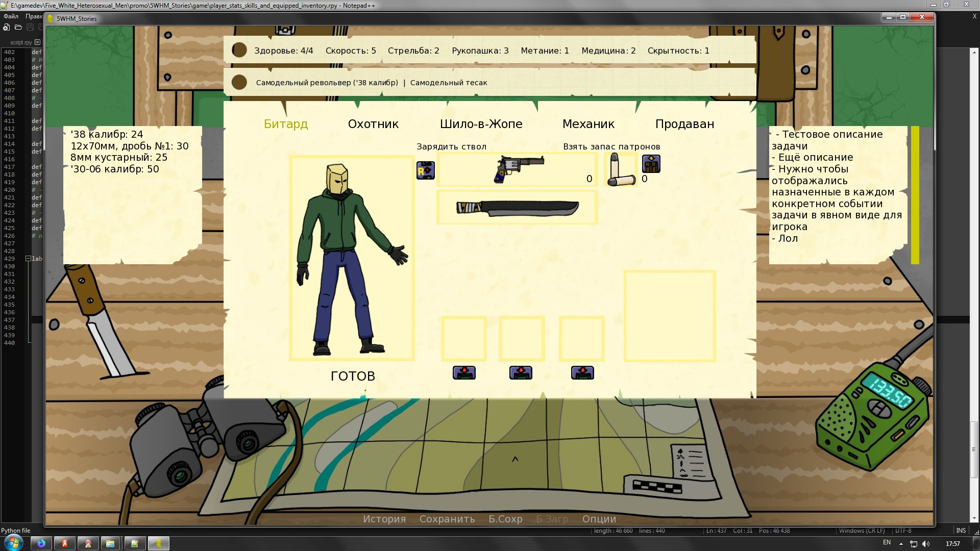The image size is (980, 551).
Task: Click the yellow task description scrollbar
Action: pos(915,195)
